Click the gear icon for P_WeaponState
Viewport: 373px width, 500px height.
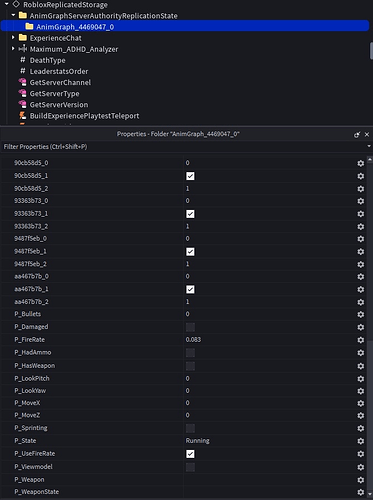coord(360,492)
